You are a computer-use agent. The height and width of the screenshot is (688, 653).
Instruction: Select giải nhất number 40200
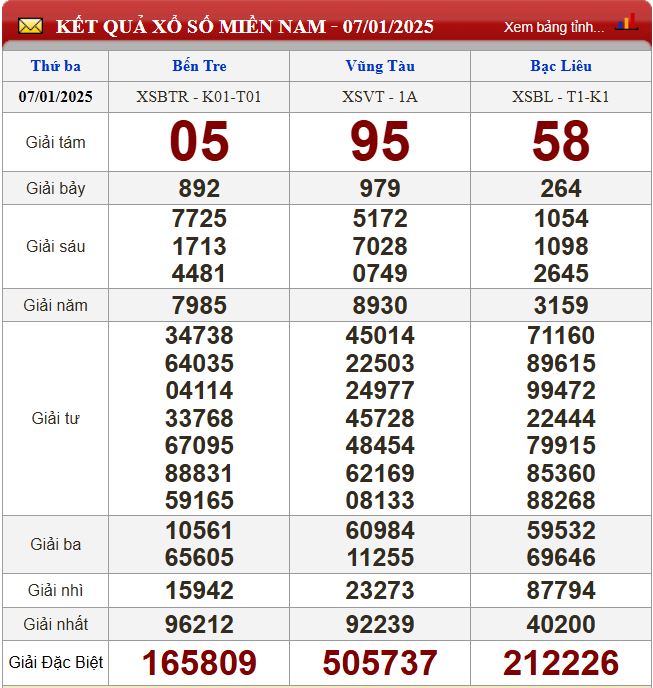(x=561, y=624)
